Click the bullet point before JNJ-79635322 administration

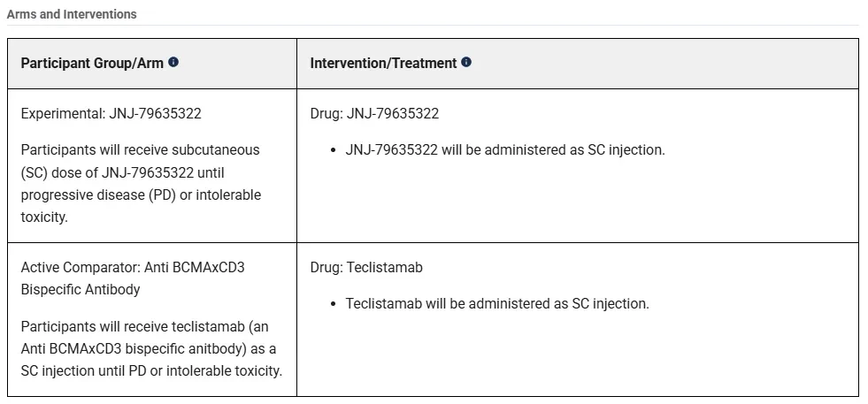(334, 150)
